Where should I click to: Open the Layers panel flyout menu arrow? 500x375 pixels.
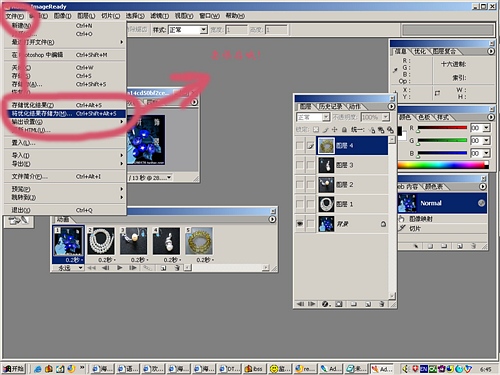[x=391, y=106]
